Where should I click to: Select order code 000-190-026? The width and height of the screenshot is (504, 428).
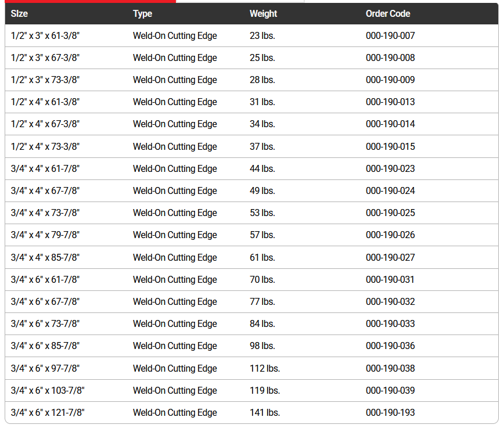click(x=390, y=235)
